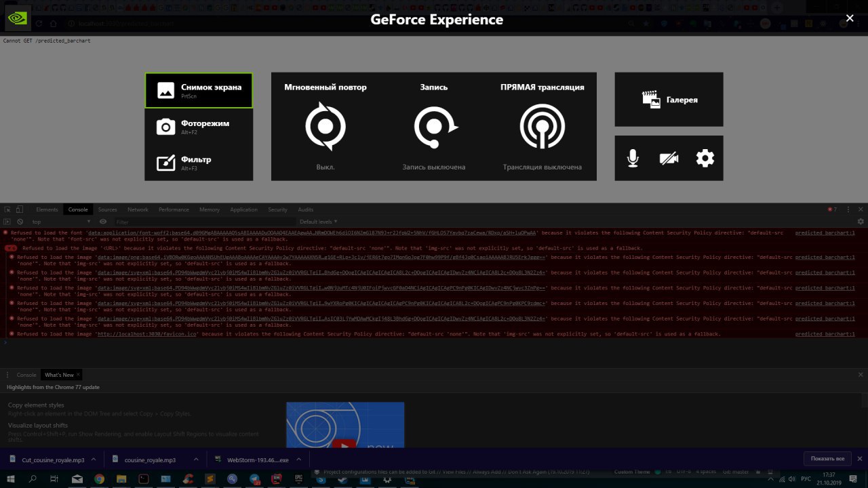Open the Network tab in DevTools
This screenshot has height=488, width=868.
138,209
